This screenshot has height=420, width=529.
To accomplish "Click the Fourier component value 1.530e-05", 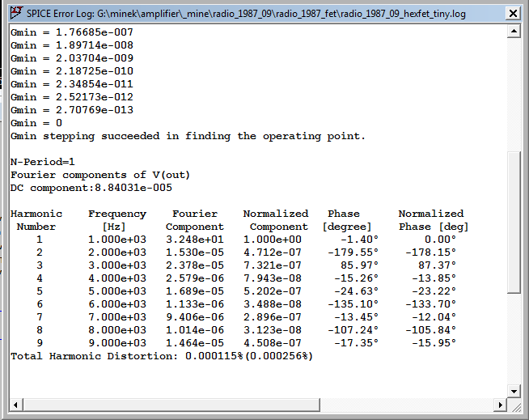I will [x=195, y=252].
